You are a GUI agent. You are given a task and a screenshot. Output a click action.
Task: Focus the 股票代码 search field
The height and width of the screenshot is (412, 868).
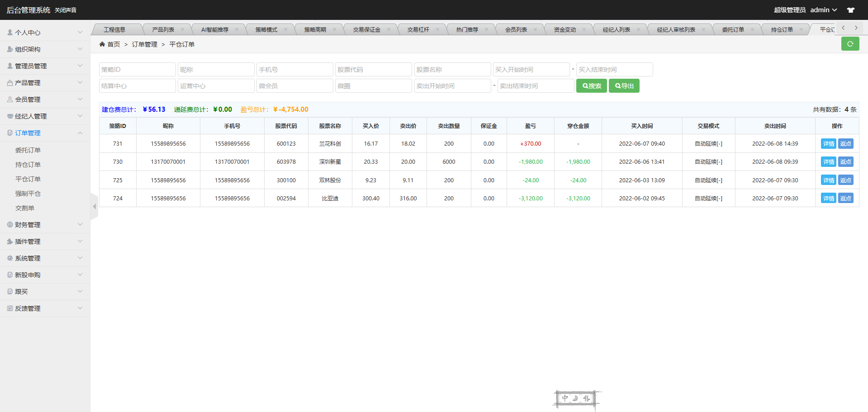tap(373, 70)
